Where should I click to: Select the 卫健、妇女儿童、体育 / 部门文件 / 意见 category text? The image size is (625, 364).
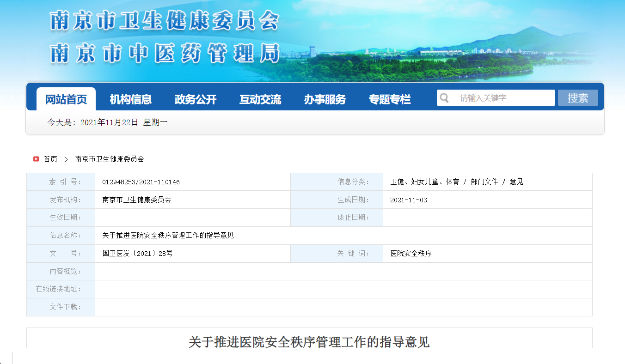pyautogui.click(x=457, y=182)
